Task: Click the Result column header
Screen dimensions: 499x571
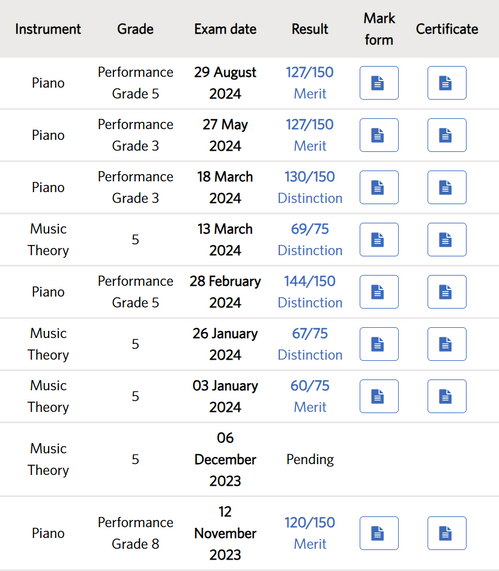Action: point(310,29)
